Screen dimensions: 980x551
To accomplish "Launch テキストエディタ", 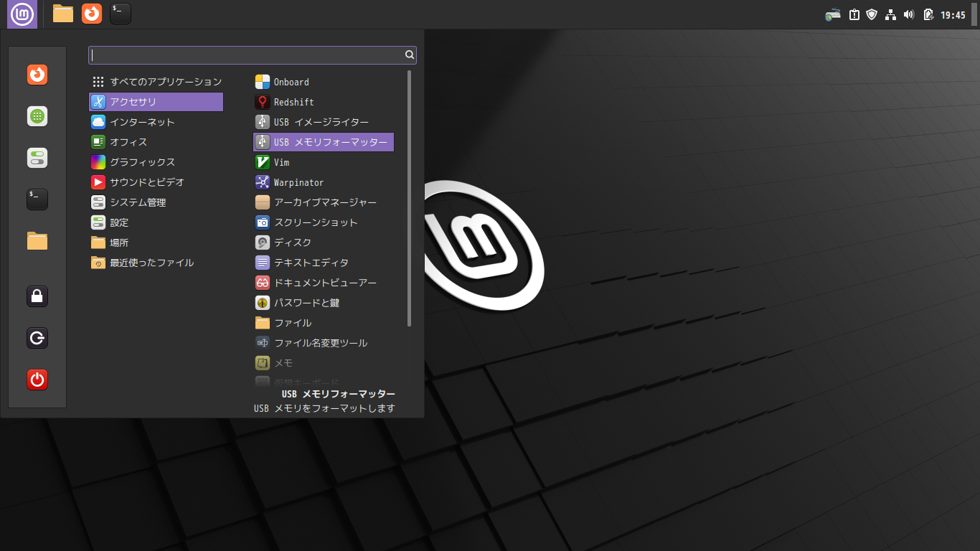I will pyautogui.click(x=324, y=263).
